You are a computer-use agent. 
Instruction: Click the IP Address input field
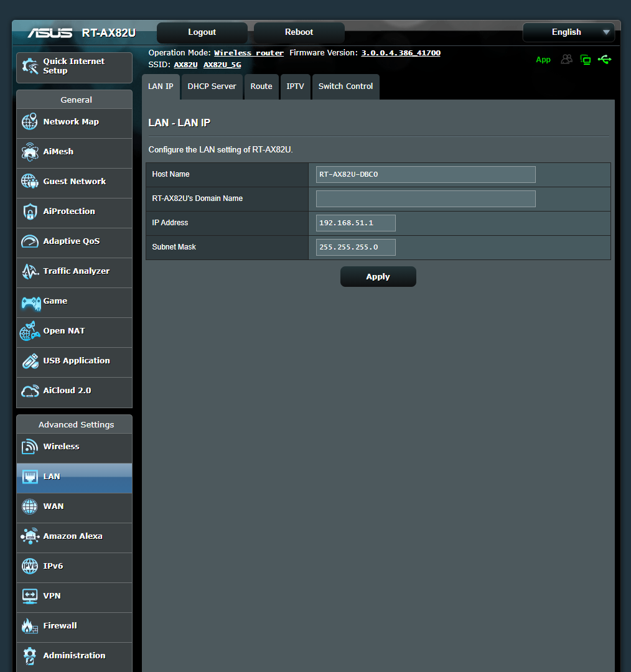click(x=356, y=223)
